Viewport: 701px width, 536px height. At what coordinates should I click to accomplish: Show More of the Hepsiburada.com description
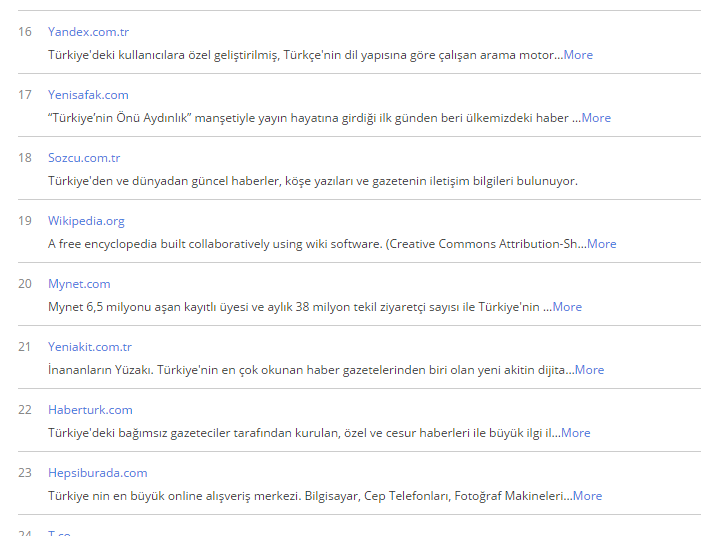pyautogui.click(x=587, y=496)
